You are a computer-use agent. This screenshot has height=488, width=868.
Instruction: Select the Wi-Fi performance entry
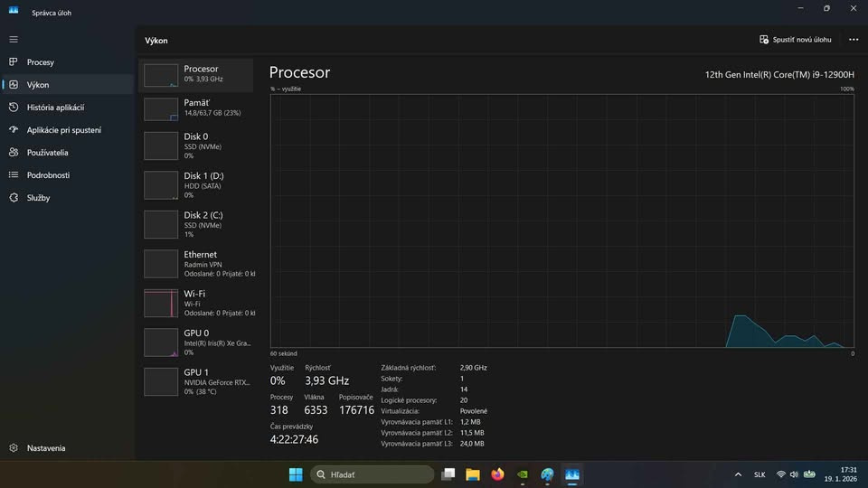coord(196,303)
